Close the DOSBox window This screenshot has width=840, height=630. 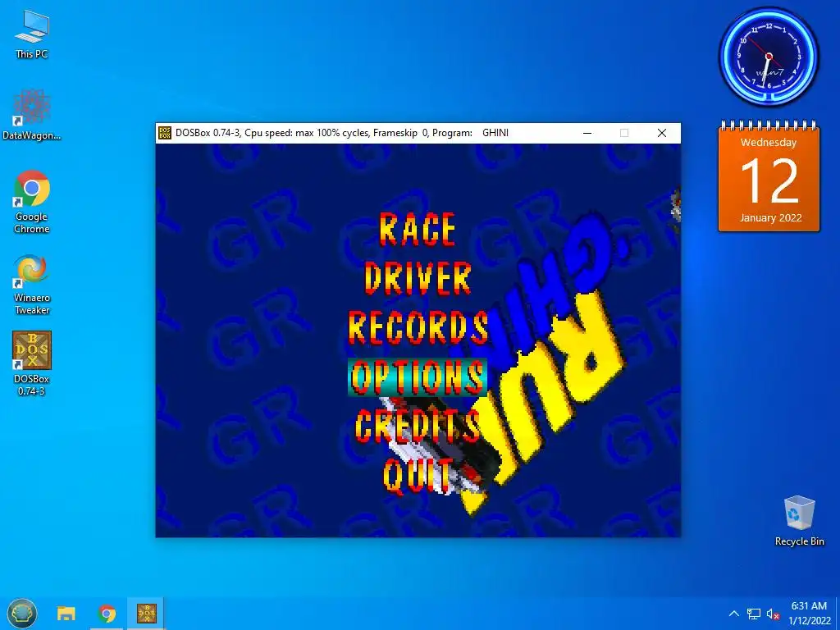point(662,133)
